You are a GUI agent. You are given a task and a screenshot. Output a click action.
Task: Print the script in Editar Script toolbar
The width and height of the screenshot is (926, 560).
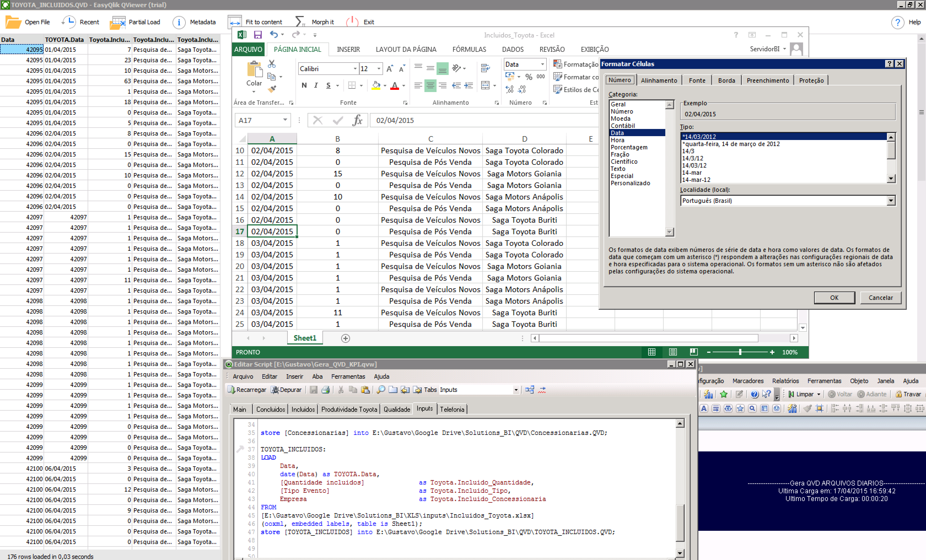(325, 390)
